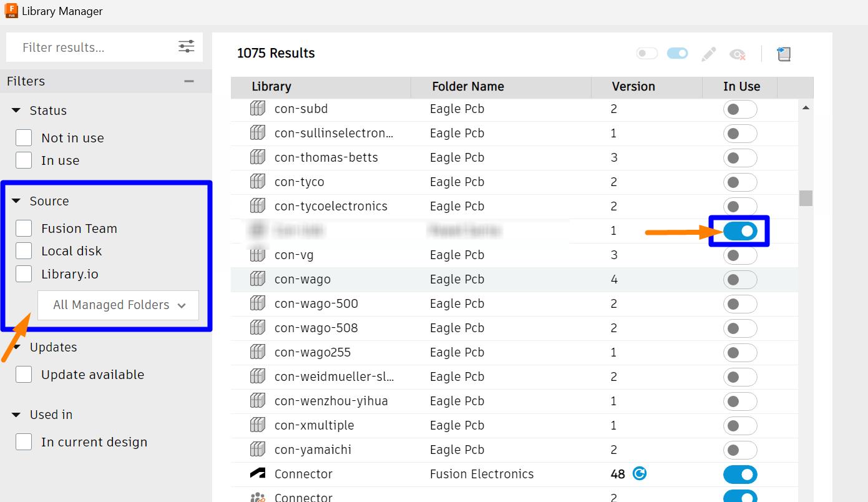Click the library icon for con-thomas-betts
This screenshot has height=502, width=868.
tap(257, 157)
